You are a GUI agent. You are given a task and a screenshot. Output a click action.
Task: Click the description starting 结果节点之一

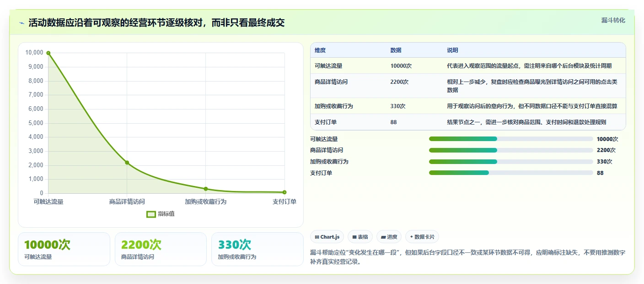point(526,122)
